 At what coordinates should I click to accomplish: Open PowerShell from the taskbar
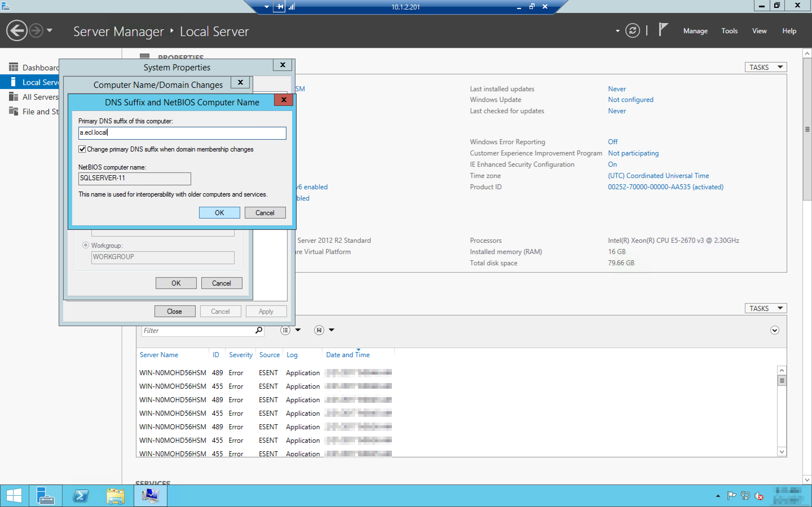tap(81, 496)
